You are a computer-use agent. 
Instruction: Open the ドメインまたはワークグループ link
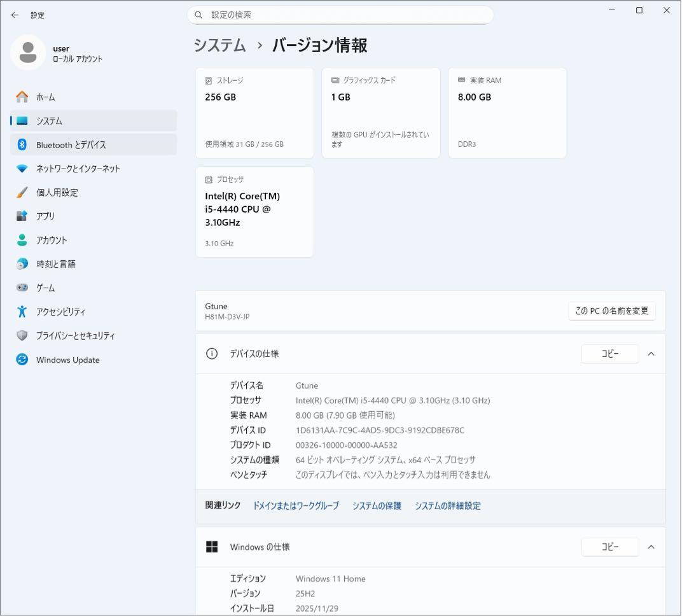(295, 505)
